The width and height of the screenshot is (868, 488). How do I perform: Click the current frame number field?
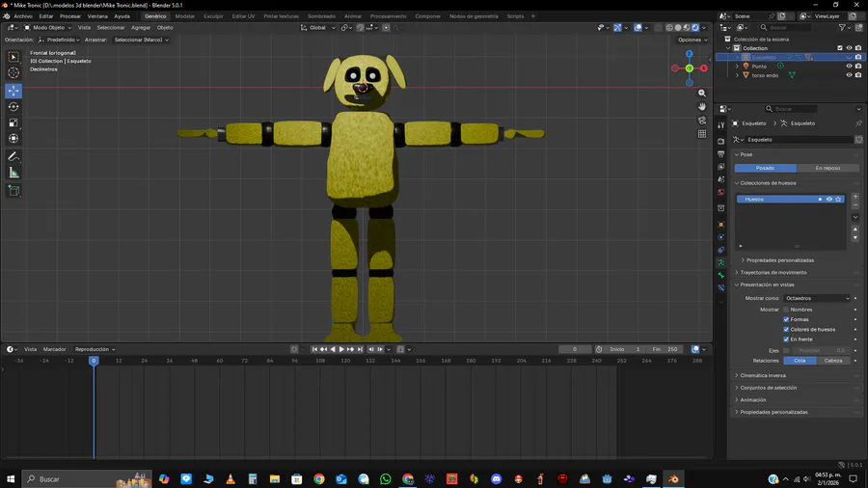pyautogui.click(x=575, y=349)
